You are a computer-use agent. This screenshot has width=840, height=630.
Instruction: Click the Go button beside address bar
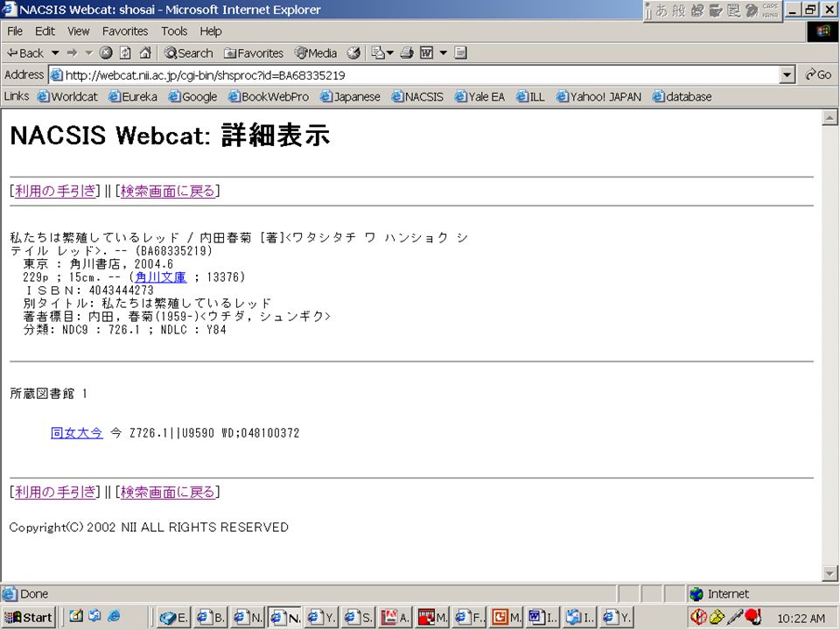[818, 75]
